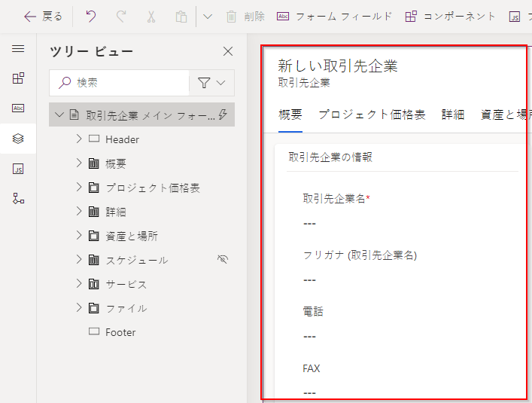This screenshot has width=532, height=403.
Task: Expand the スケジュール tree node
Action: click(x=79, y=260)
